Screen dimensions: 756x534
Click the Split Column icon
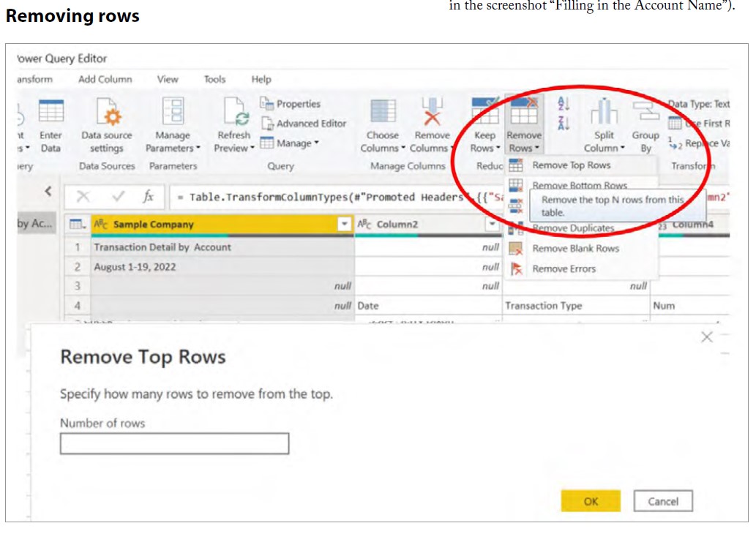pyautogui.click(x=604, y=111)
